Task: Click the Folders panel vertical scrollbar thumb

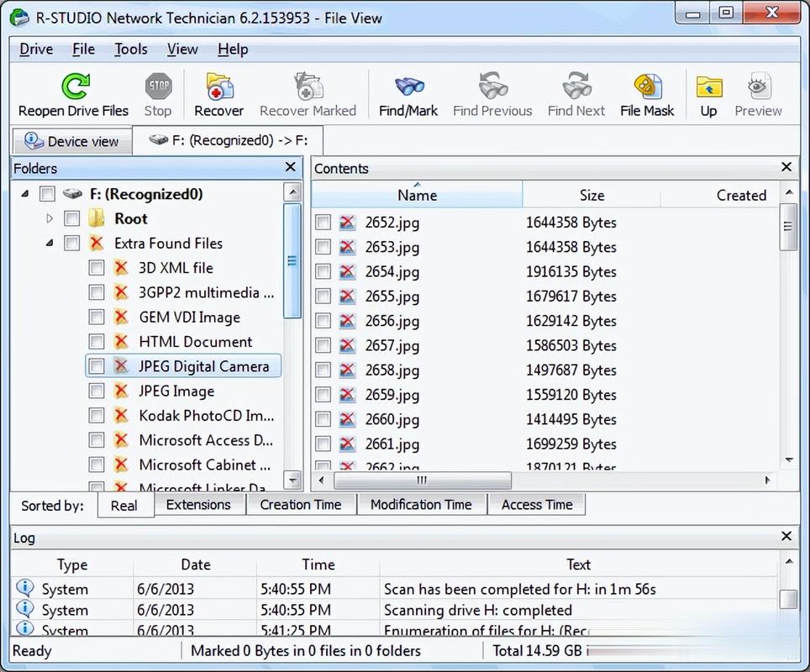Action: point(292,261)
